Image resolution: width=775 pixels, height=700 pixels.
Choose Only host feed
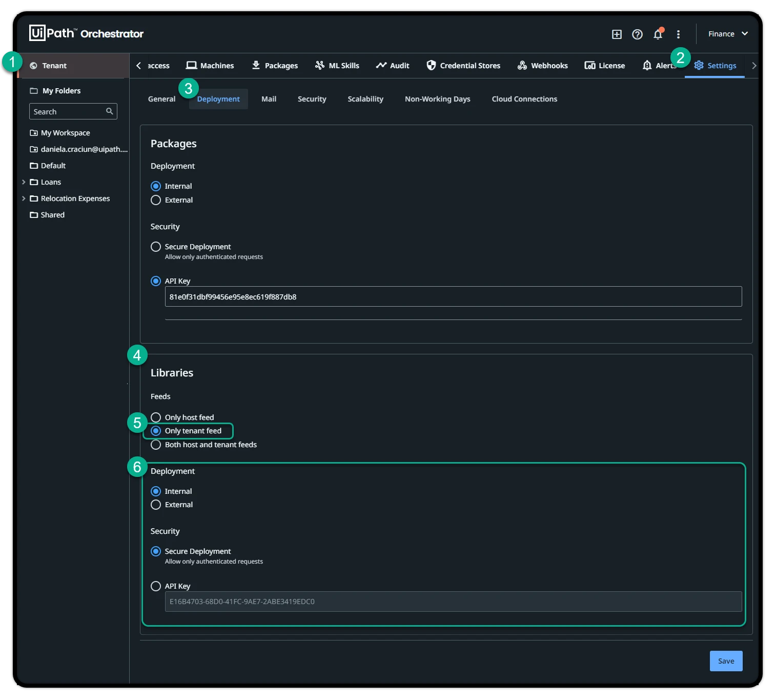click(x=156, y=417)
